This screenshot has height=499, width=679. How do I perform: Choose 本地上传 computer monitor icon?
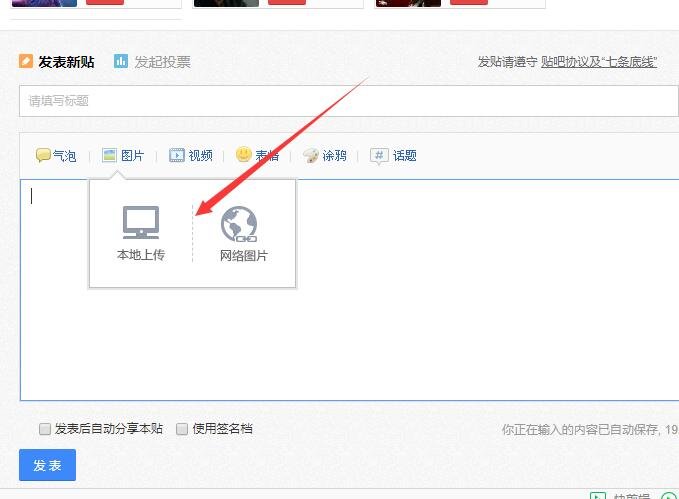pos(141,222)
